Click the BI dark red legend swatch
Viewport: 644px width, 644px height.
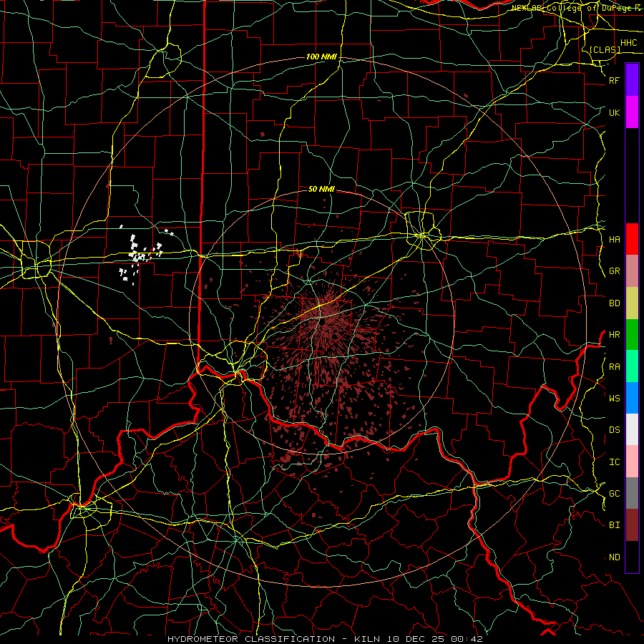click(632, 525)
